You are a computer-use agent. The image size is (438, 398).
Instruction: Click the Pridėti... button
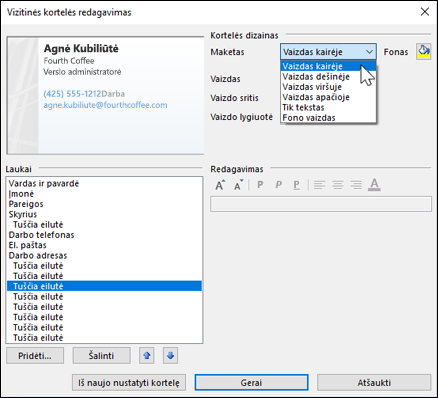35,356
